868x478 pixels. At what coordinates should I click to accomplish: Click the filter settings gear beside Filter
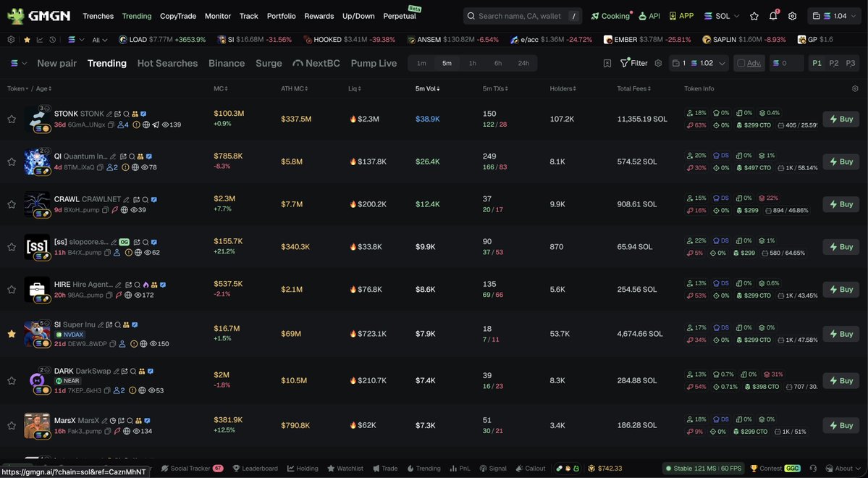pyautogui.click(x=658, y=63)
